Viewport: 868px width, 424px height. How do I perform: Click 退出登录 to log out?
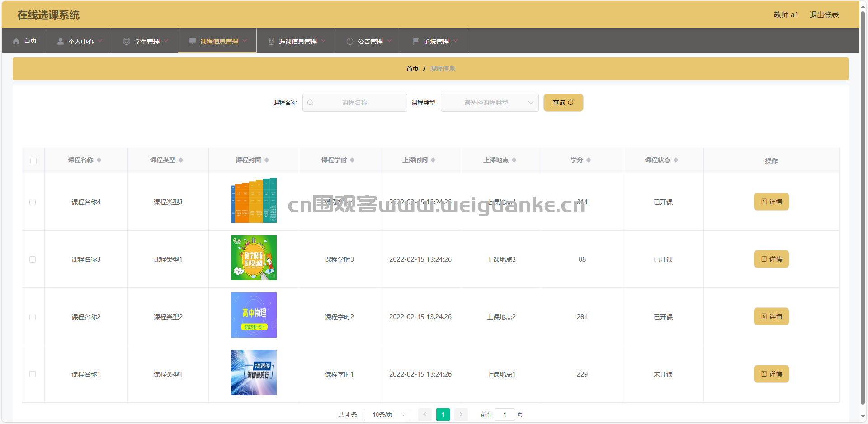[x=824, y=15]
